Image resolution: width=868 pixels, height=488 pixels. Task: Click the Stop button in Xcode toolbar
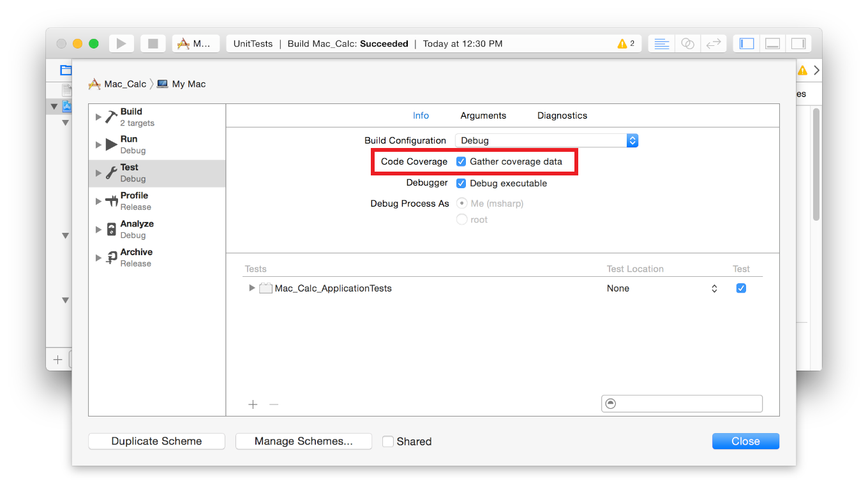pos(153,43)
